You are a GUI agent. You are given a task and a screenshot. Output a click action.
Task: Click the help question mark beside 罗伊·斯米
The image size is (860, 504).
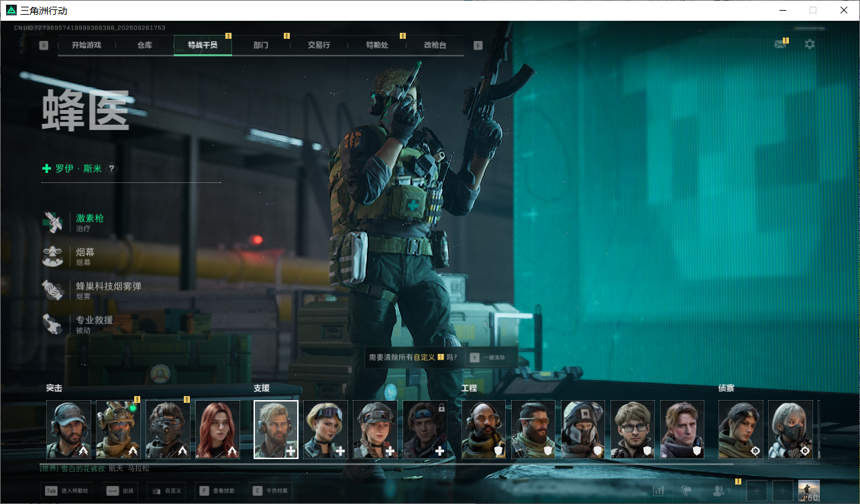[x=111, y=169]
